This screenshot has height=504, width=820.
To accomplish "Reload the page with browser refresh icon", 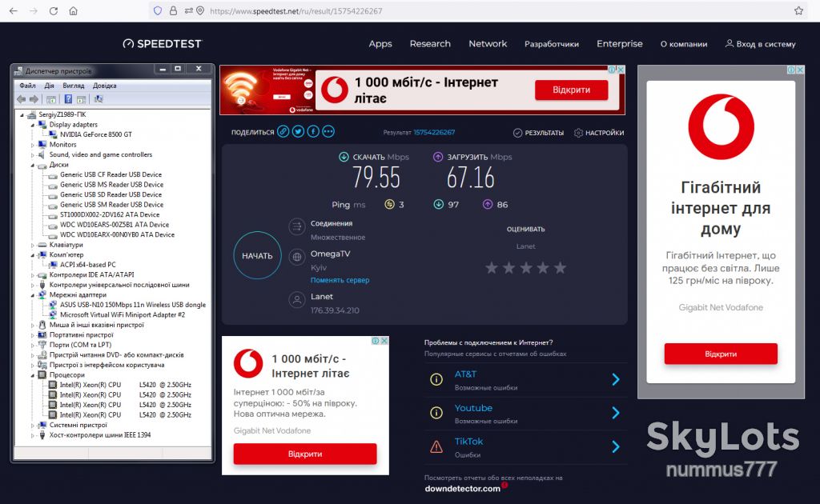I will [54, 11].
